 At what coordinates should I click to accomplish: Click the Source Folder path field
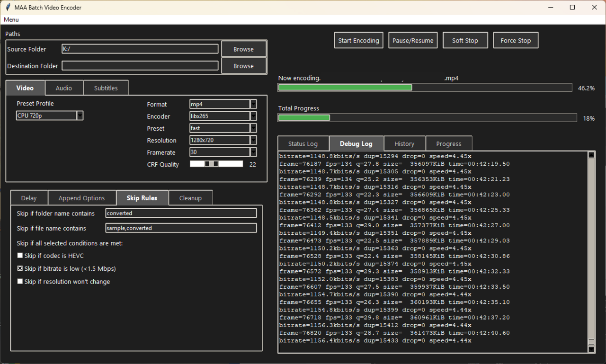pos(140,49)
